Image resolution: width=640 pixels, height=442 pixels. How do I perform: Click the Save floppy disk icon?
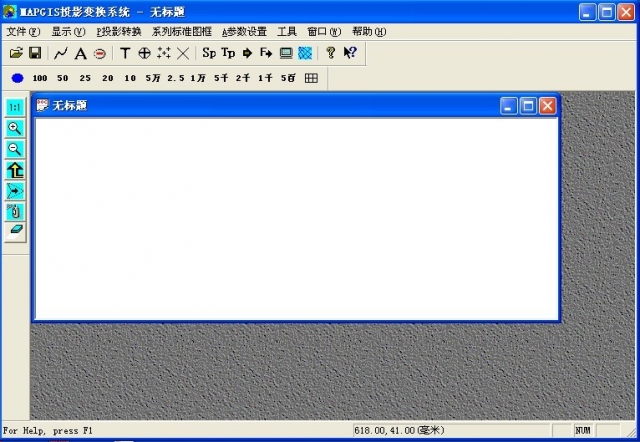pos(35,52)
